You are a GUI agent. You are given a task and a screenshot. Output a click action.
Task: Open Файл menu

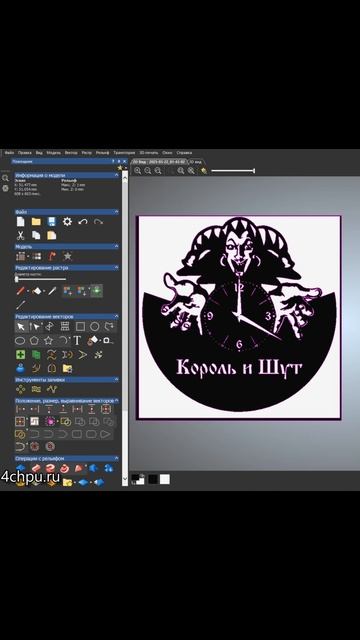9,153
